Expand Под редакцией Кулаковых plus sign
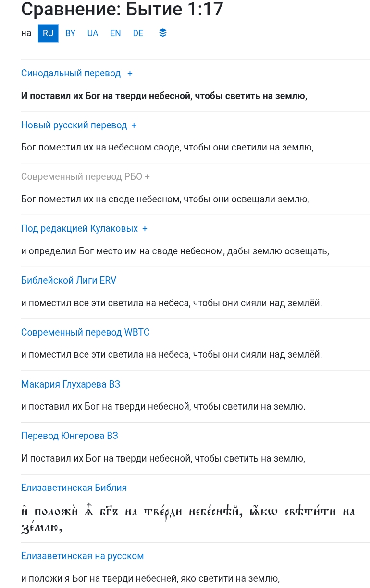This screenshot has width=370, height=588. (x=145, y=229)
